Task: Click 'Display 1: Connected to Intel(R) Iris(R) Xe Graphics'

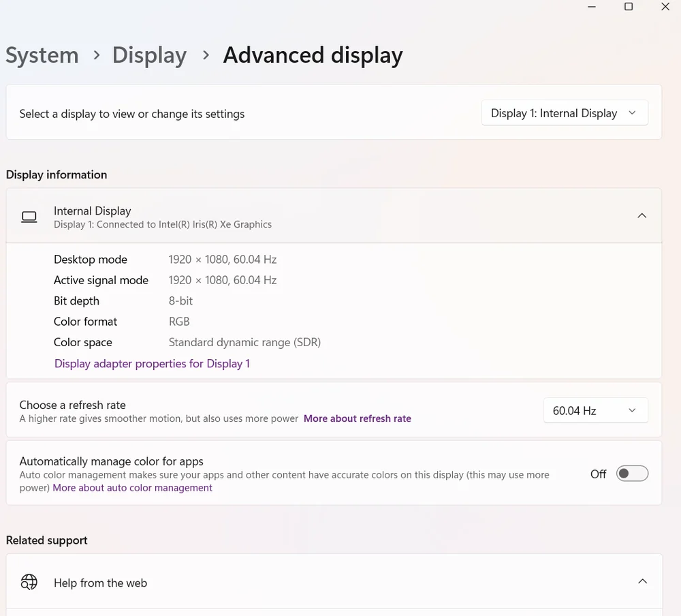Action: pyautogui.click(x=163, y=224)
